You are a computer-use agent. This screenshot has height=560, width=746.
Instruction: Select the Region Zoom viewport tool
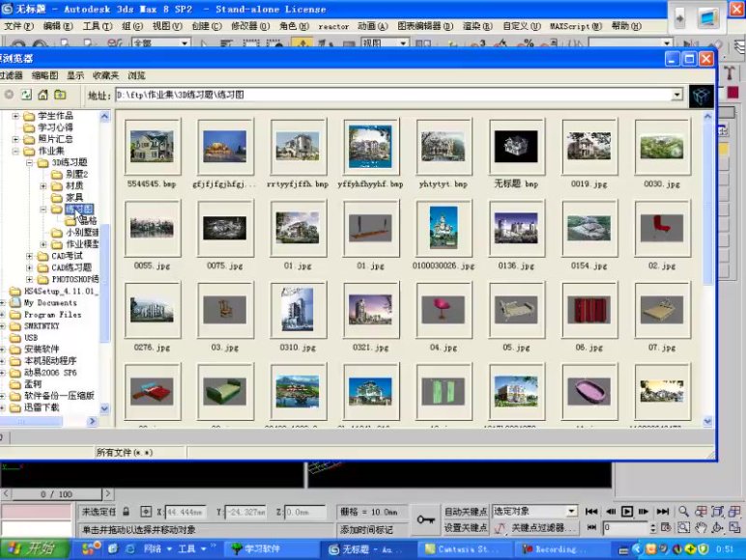(x=684, y=528)
